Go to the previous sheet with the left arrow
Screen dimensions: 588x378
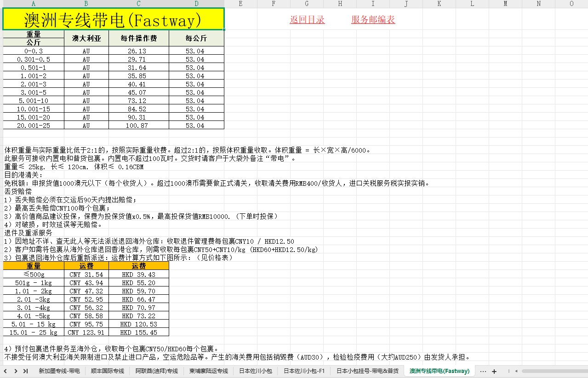6,371
